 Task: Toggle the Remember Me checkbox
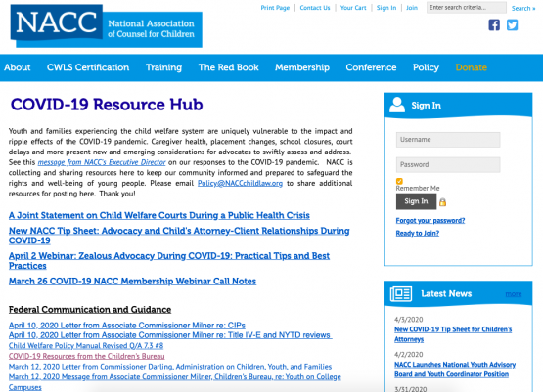point(399,181)
